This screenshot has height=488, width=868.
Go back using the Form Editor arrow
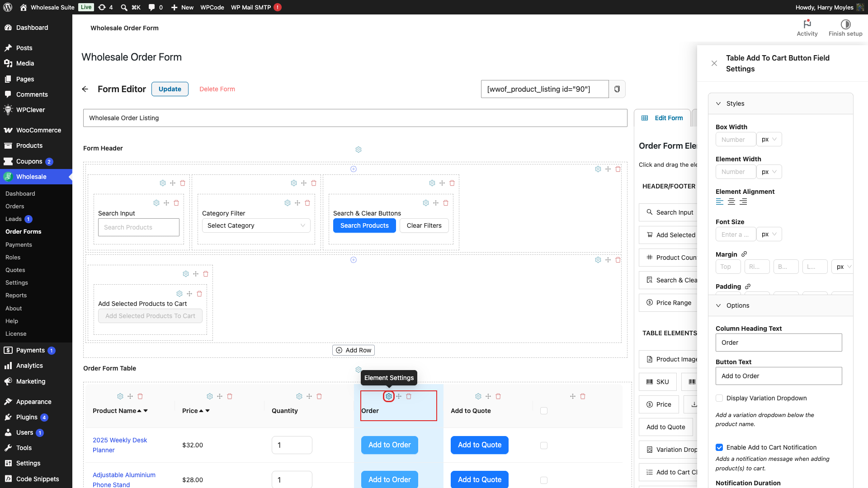coord(85,89)
